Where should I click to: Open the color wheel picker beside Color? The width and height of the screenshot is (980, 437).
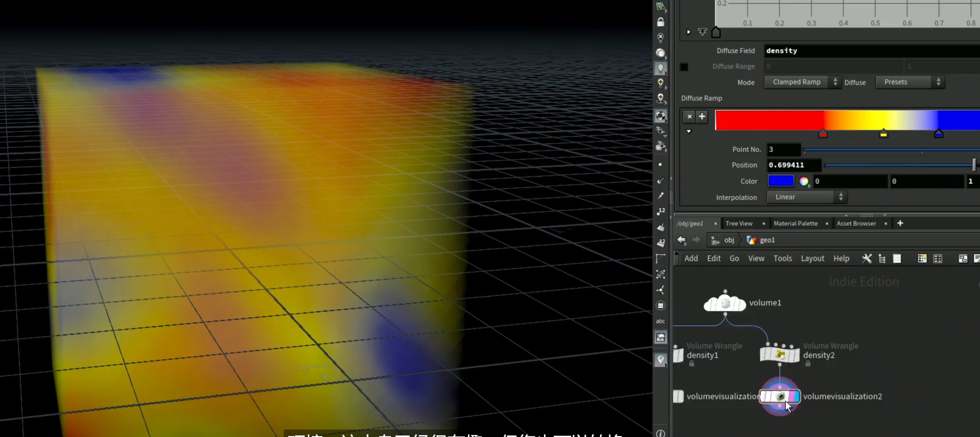tap(804, 181)
